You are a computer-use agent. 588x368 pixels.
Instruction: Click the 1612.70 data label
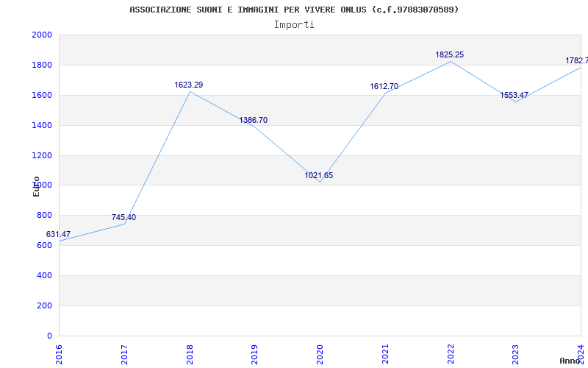(x=384, y=86)
